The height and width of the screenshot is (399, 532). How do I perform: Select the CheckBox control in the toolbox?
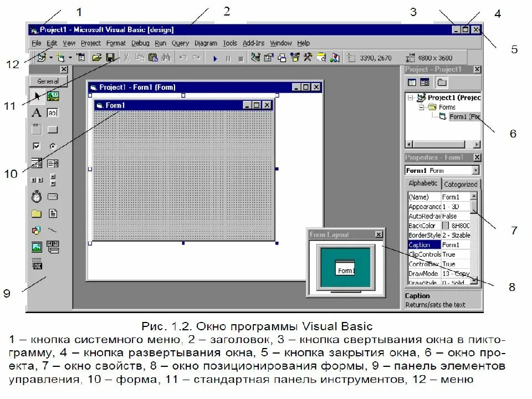[x=37, y=146]
